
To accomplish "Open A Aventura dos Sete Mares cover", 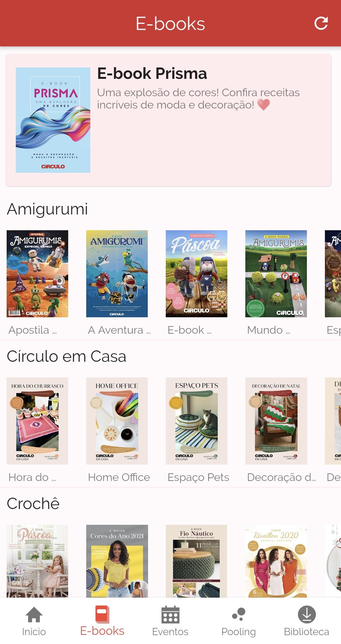I will click(x=117, y=273).
